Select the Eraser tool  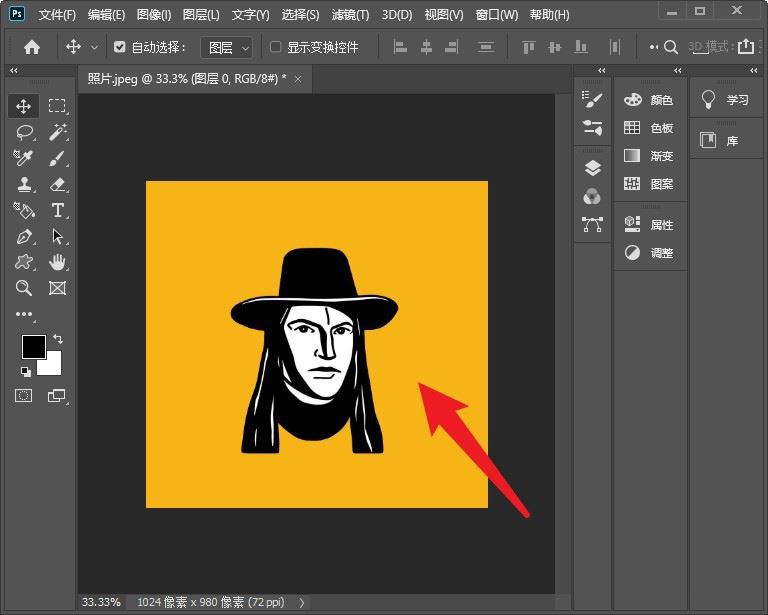(x=57, y=184)
